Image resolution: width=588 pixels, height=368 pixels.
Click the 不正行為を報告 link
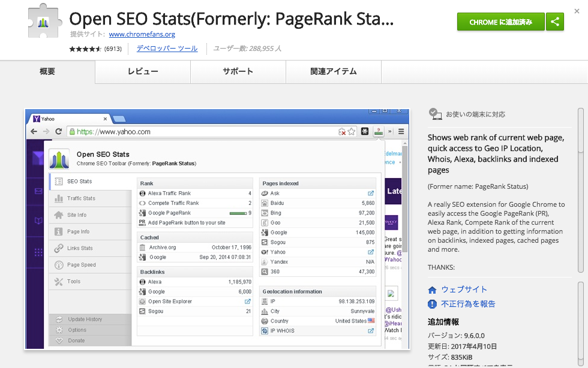(468, 304)
